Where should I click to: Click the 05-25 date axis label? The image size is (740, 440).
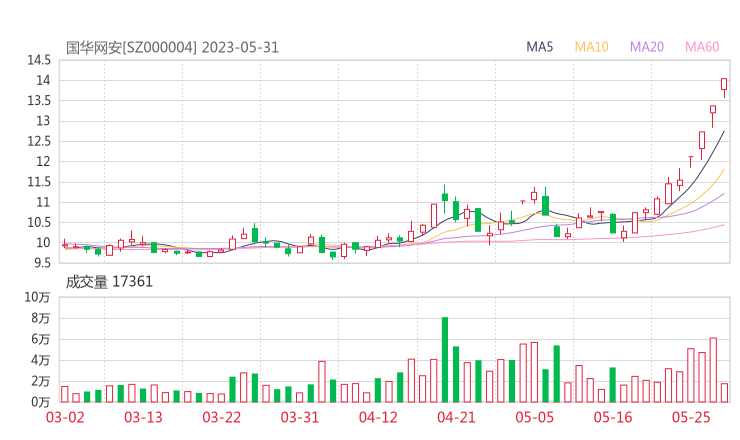(691, 417)
